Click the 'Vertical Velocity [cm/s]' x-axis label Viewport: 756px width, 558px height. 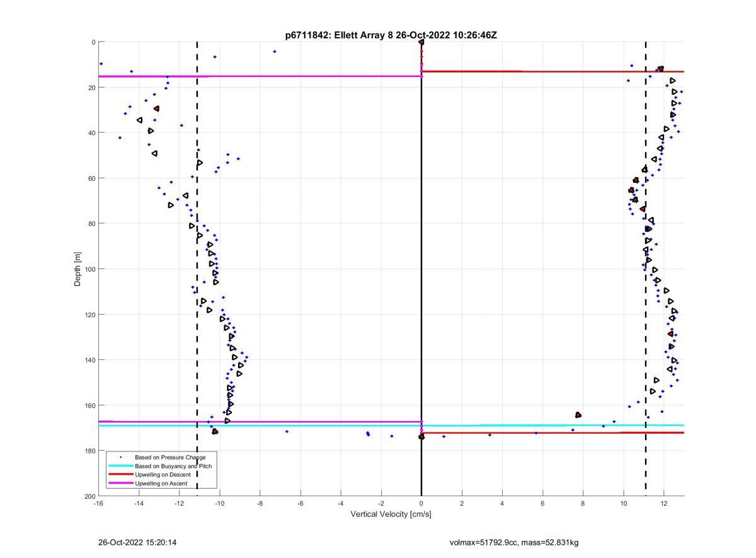coord(391,514)
